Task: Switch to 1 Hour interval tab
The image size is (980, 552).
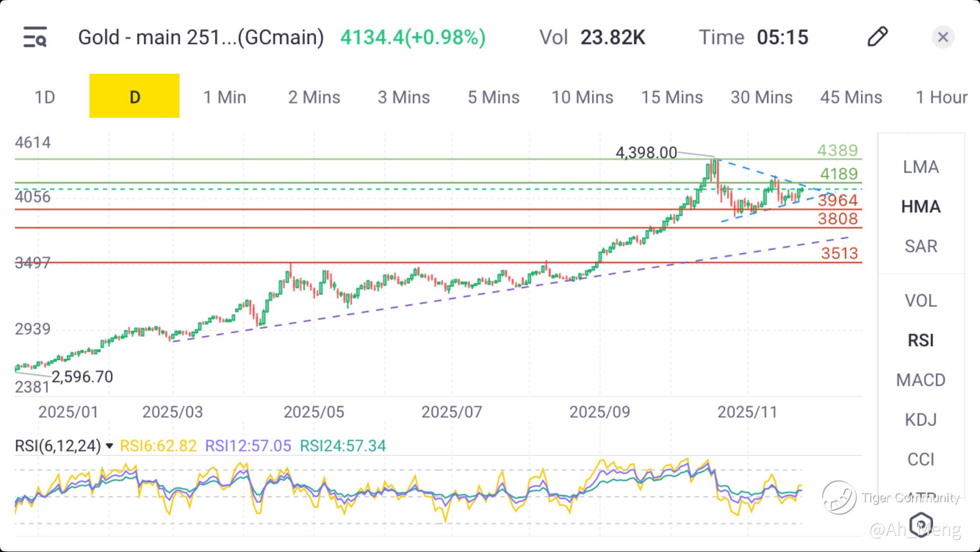Action: pos(941,97)
